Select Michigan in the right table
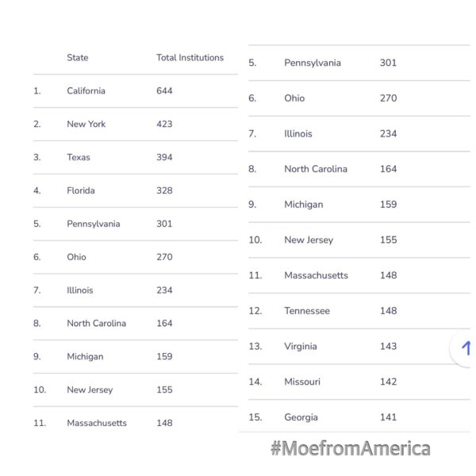Viewport: 476px width, 476px height. tap(304, 205)
